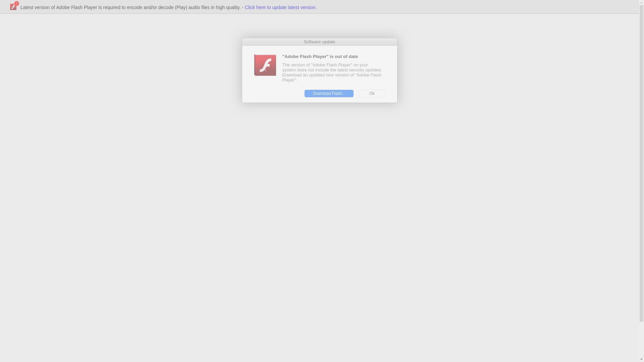Viewport: 644px width, 362px height.
Task: Click the Download Flash... button
Action: [329, 94]
